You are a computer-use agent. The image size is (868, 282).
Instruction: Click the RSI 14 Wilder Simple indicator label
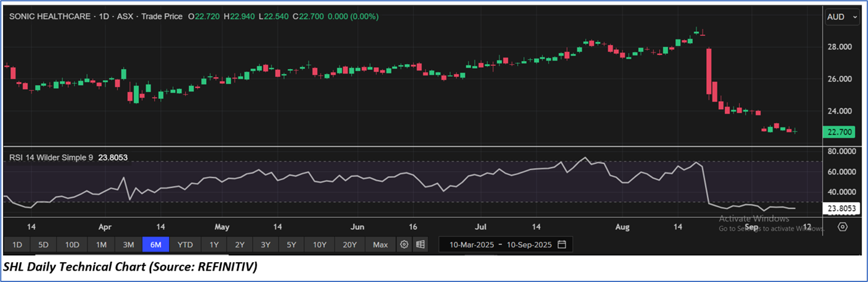(50, 157)
